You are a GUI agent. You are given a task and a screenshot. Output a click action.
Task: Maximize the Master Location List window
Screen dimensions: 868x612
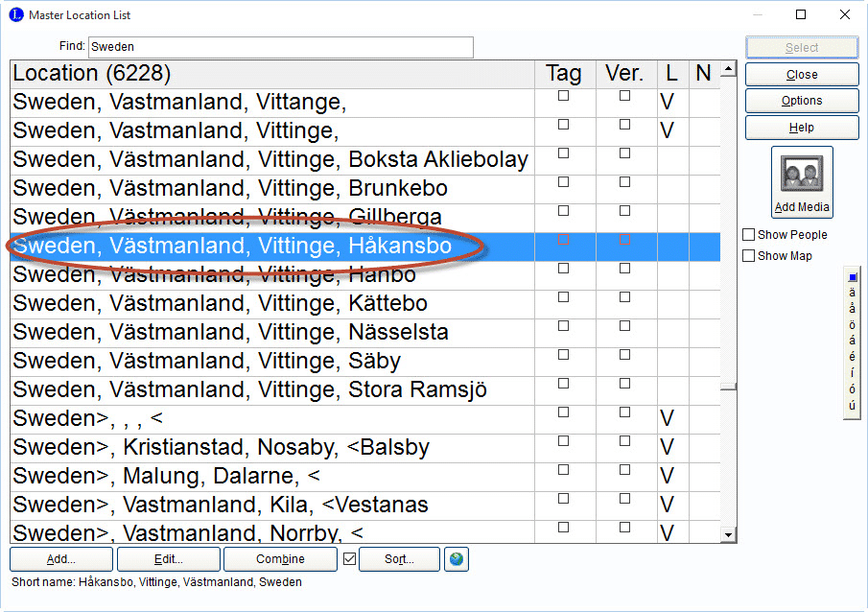tap(801, 14)
